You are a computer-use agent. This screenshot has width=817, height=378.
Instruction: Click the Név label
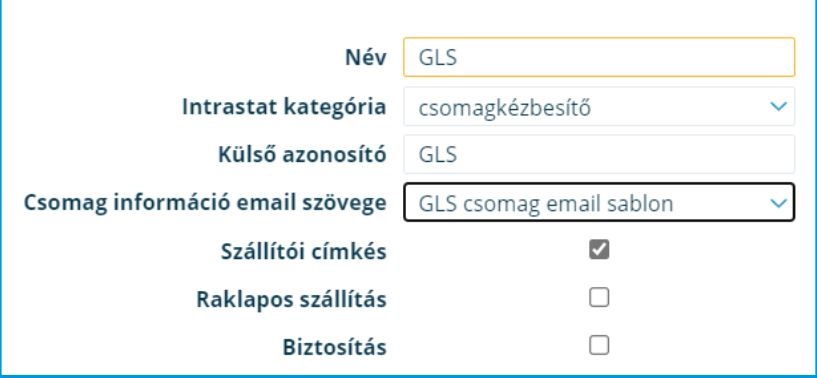tap(366, 57)
